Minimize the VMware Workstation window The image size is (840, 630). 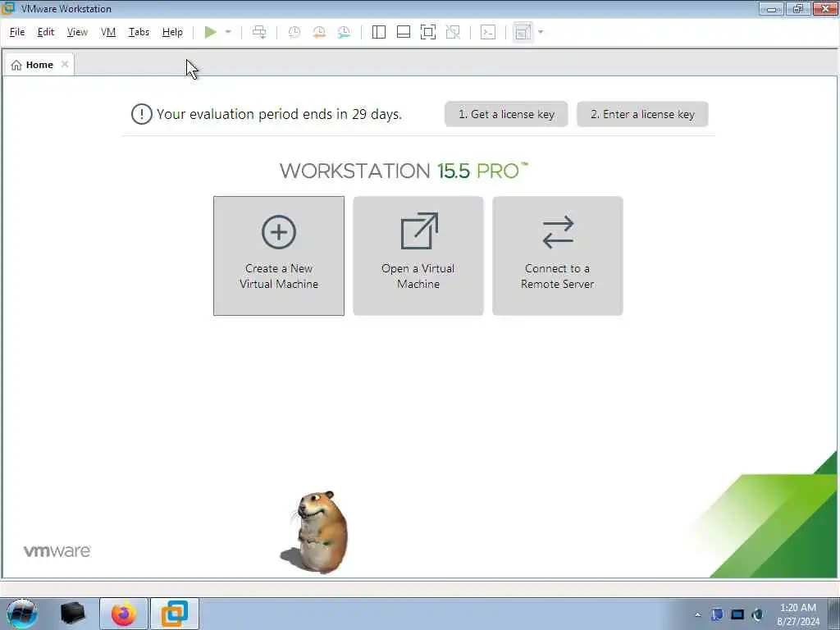click(771, 8)
